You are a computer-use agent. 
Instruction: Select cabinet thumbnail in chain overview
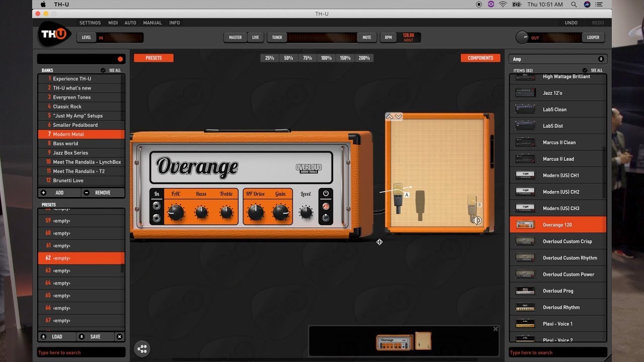point(423,341)
